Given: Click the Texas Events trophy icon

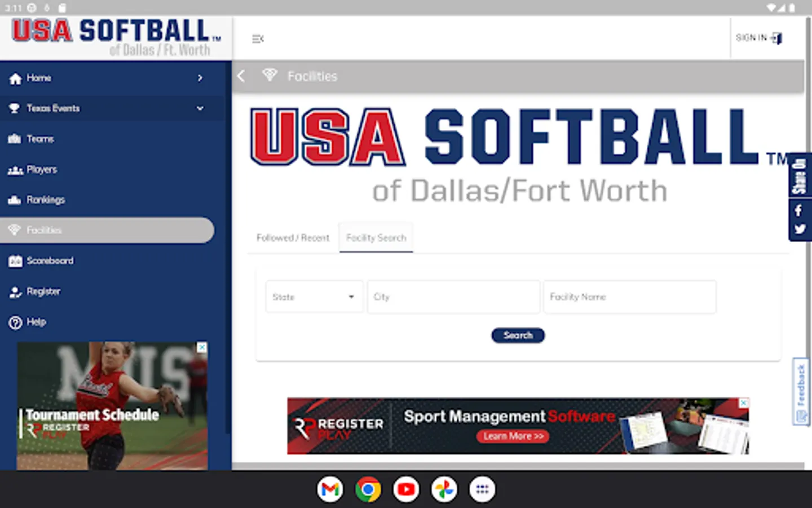Looking at the screenshot, I should pos(15,108).
